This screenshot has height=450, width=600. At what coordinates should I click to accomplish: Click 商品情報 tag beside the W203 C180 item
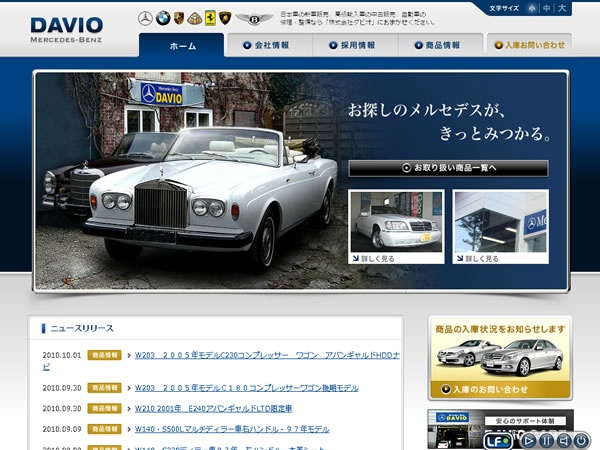[x=104, y=388]
